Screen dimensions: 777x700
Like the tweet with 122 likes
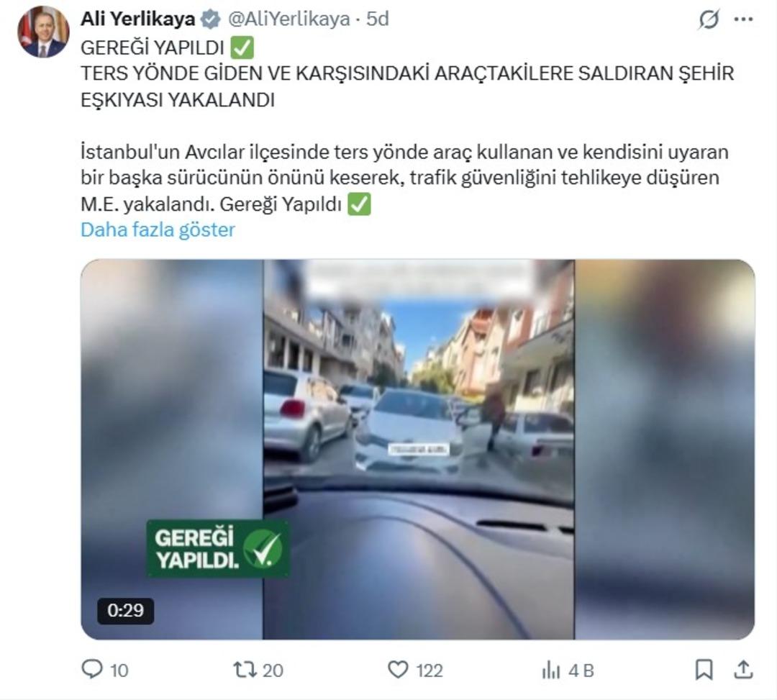click(397, 670)
